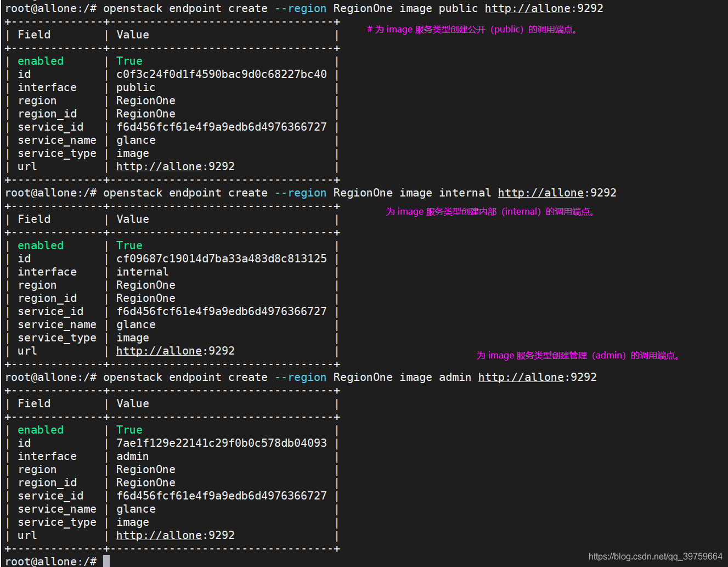728x567 pixels.
Task: Click the word 'internal' in the second command
Action: tap(465, 193)
